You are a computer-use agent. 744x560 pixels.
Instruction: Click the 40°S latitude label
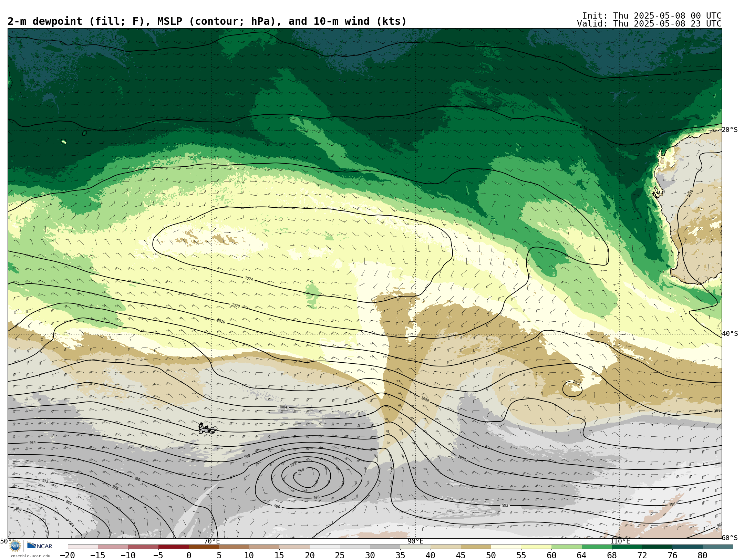click(x=730, y=334)
